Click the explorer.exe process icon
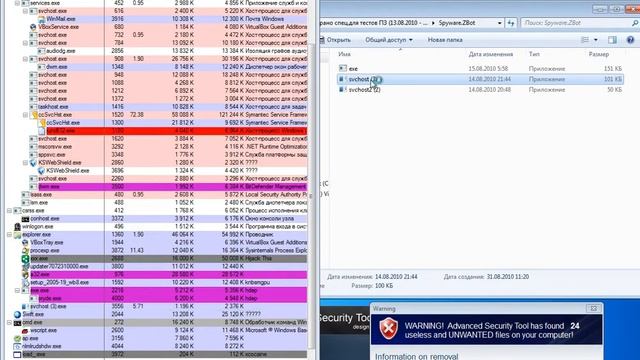 coord(17,235)
